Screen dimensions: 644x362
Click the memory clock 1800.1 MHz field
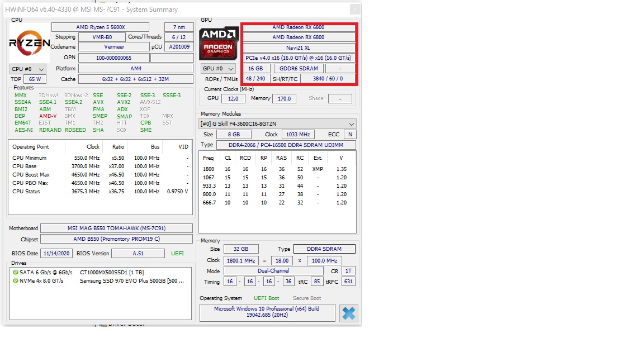(241, 261)
